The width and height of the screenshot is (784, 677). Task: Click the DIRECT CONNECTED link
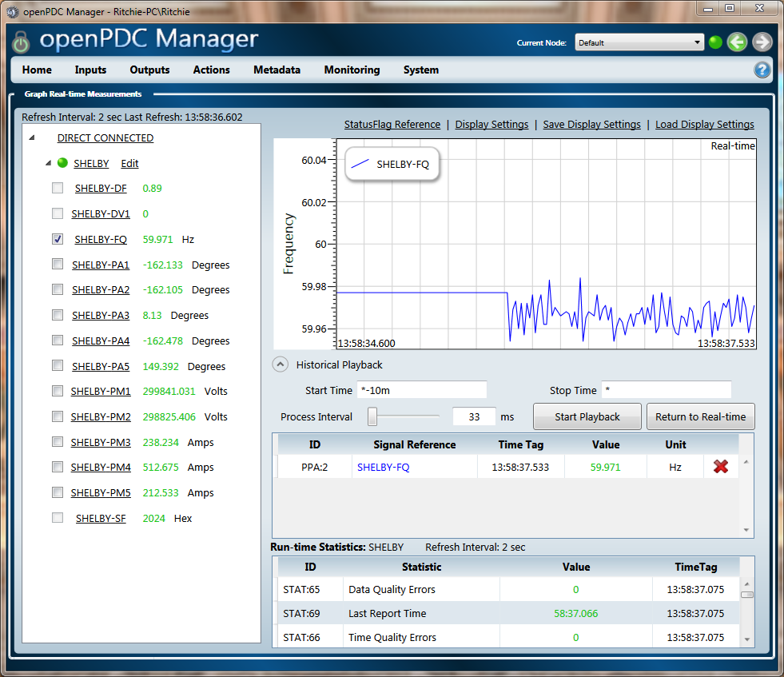coord(105,138)
